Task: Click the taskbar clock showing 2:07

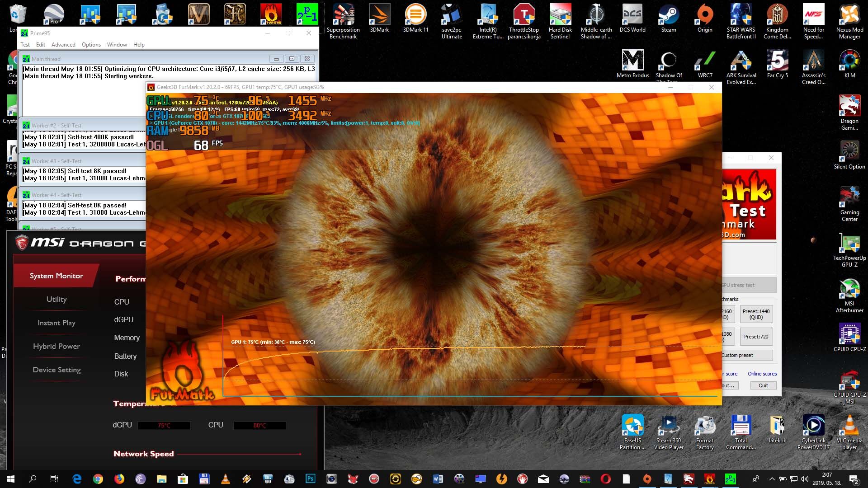Action: coord(826,479)
